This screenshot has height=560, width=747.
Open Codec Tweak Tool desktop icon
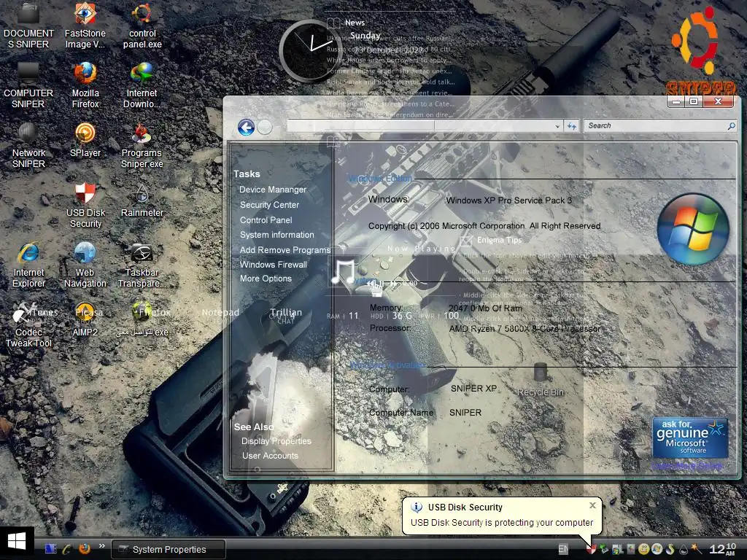pyautogui.click(x=28, y=324)
